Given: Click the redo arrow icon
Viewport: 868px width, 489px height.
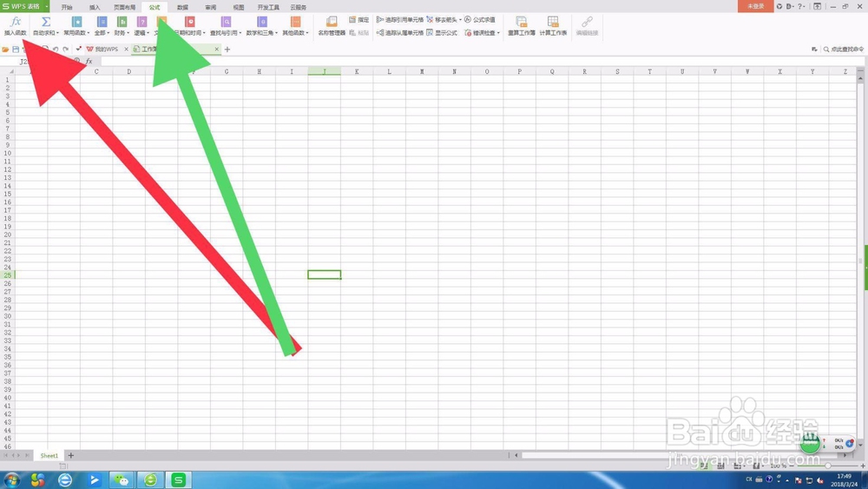Looking at the screenshot, I should pos(65,50).
